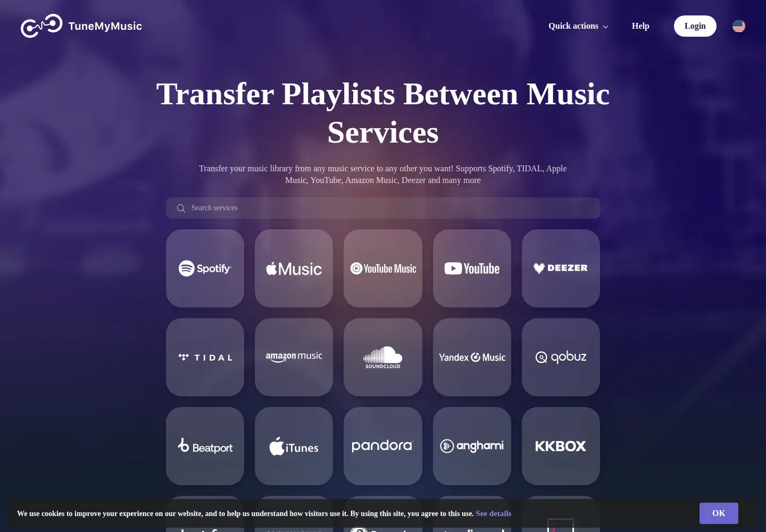Select the Yandex Music service tile
This screenshot has width=766, height=532.
click(472, 357)
